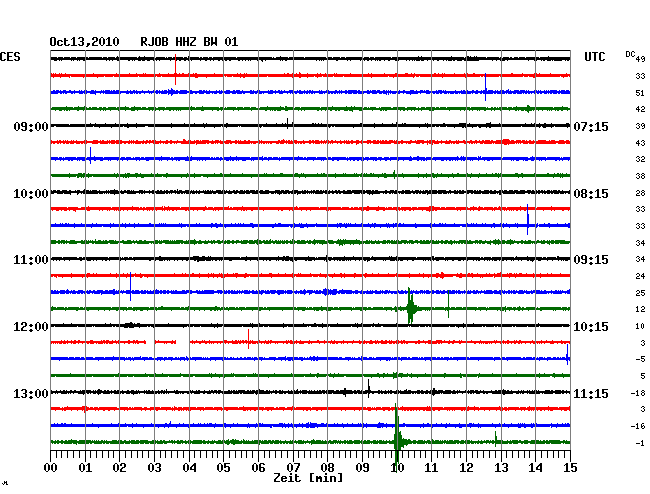
Task: Click DC offset value 38
Action: coord(640,176)
